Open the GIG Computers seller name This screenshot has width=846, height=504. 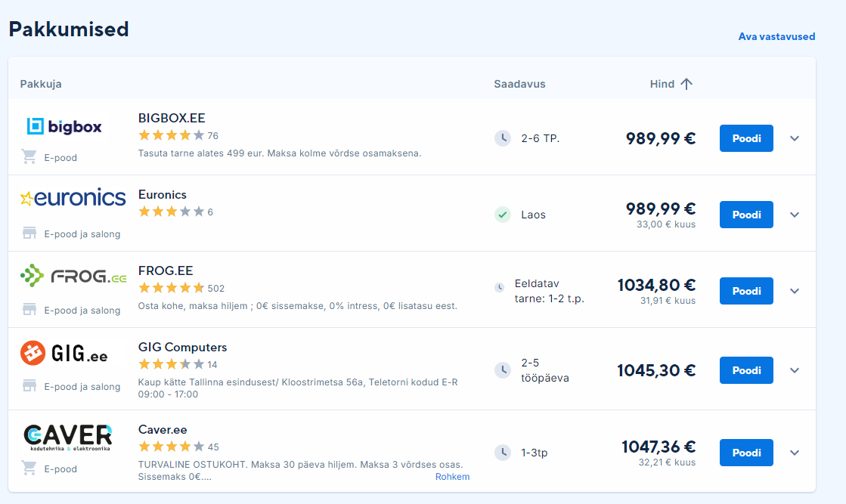click(x=182, y=347)
